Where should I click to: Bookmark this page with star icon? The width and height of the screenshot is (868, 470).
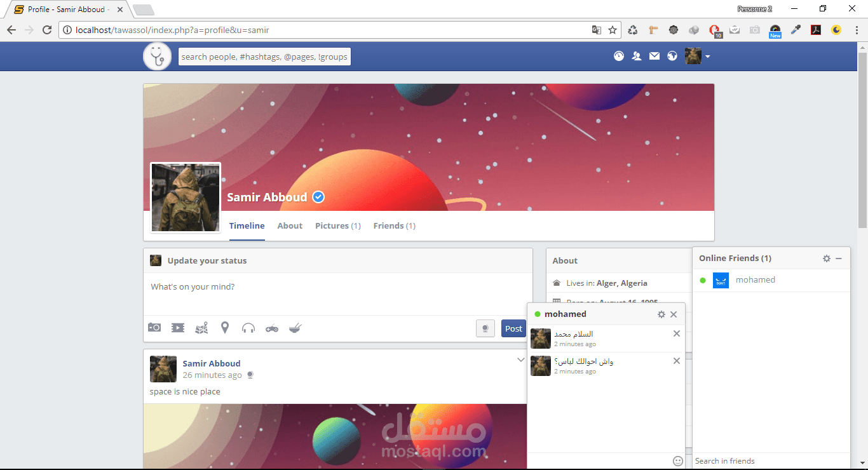pos(613,30)
